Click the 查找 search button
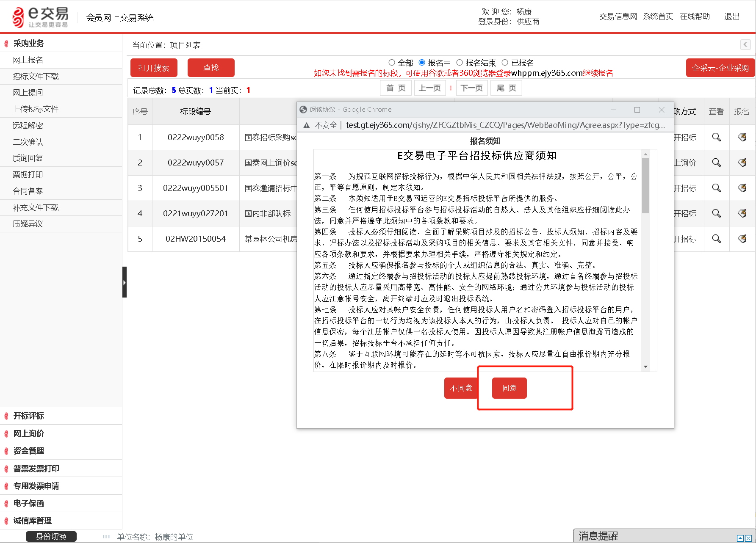756x543 pixels. [x=211, y=68]
